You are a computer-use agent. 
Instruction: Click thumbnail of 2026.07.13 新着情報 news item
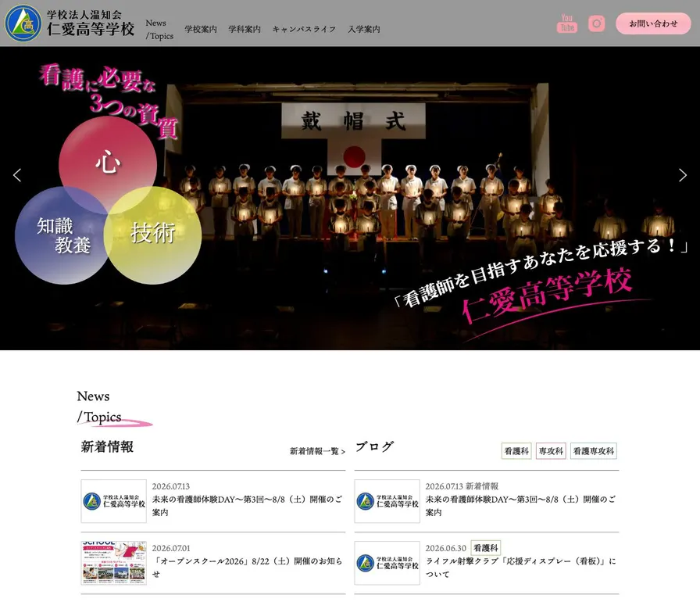tap(114, 501)
